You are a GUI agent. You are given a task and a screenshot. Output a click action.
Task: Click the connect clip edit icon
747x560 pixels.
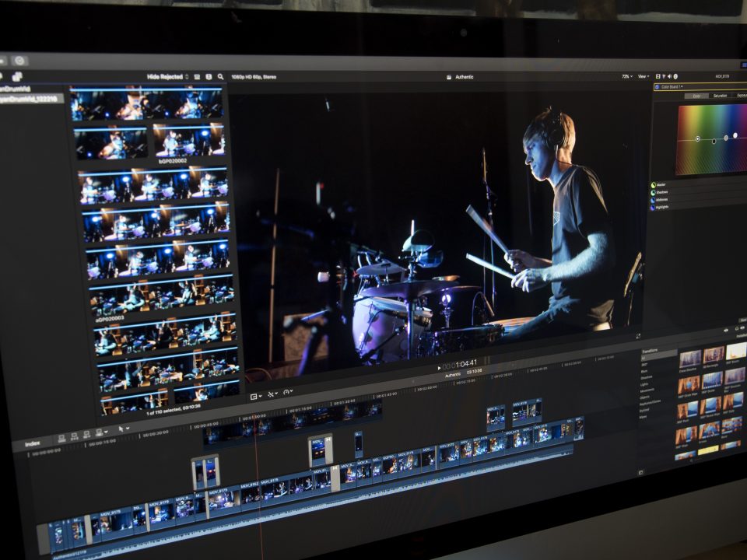click(x=61, y=437)
